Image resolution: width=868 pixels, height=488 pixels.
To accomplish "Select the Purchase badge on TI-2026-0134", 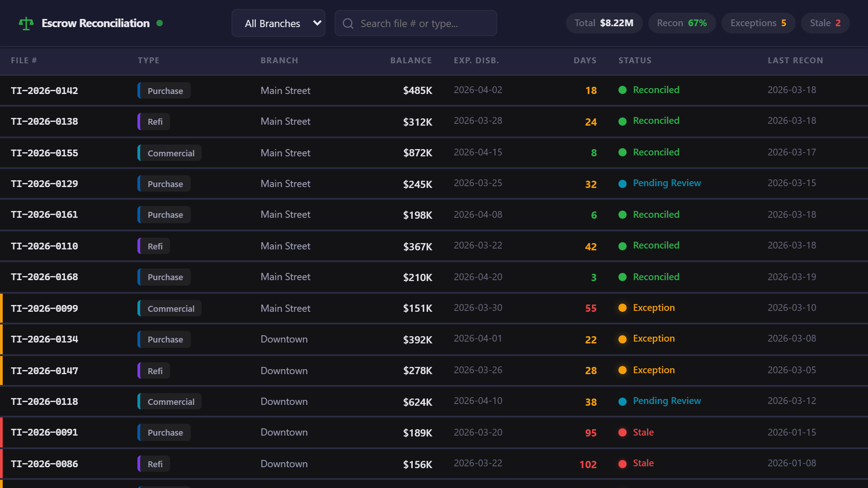I will pyautogui.click(x=163, y=339).
